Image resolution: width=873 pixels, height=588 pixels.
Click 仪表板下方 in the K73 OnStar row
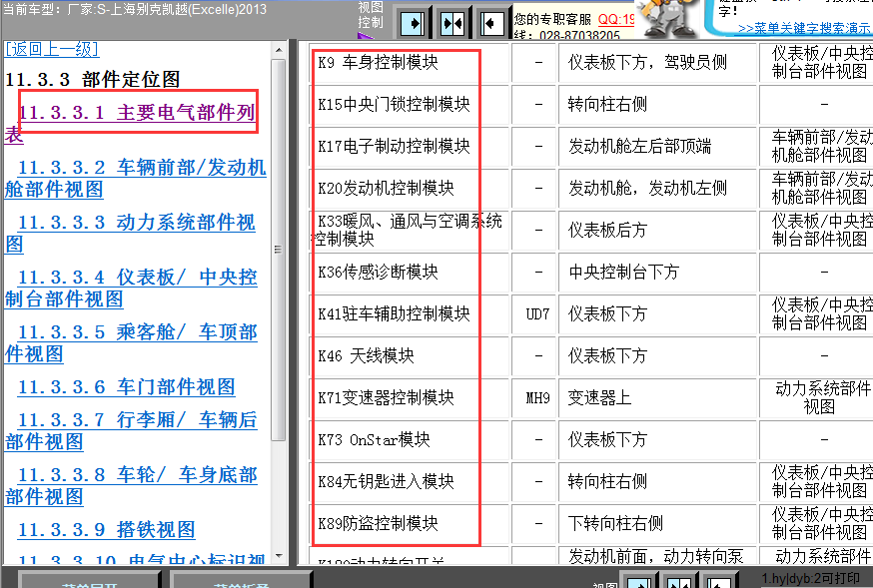coord(657,440)
